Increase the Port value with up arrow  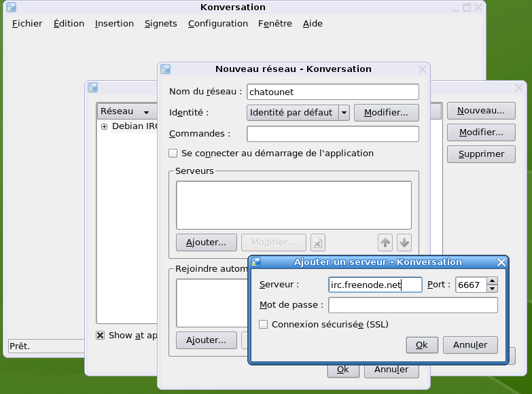493,281
